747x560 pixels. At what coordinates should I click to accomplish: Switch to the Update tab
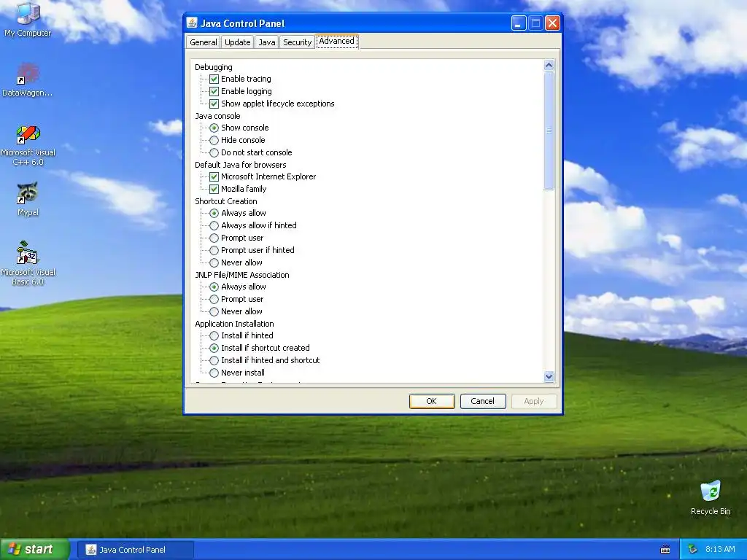pos(237,42)
